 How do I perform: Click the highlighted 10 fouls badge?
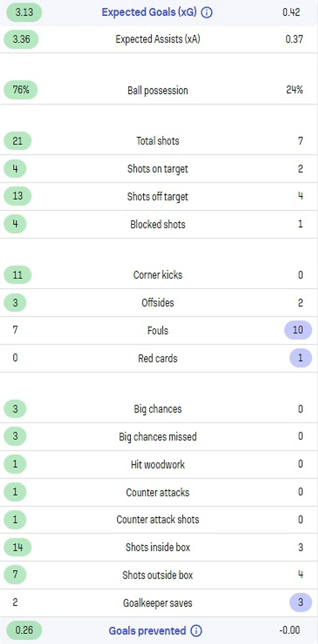click(298, 330)
